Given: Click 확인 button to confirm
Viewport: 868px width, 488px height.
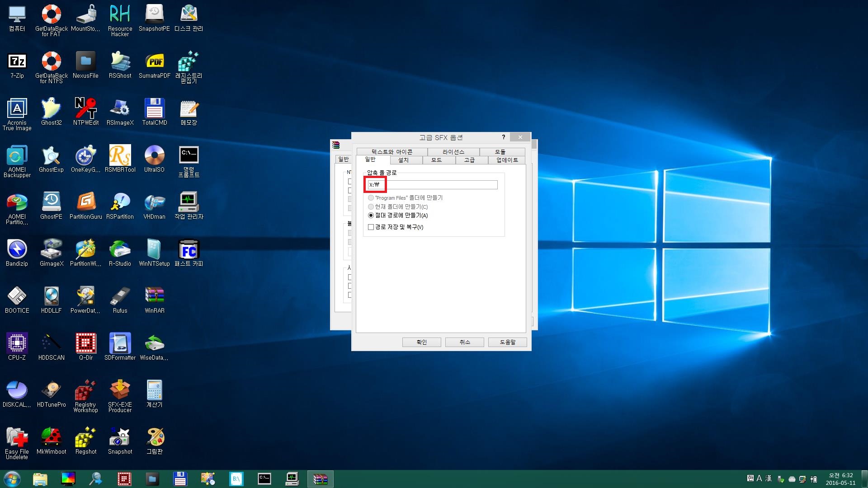Looking at the screenshot, I should tap(422, 342).
